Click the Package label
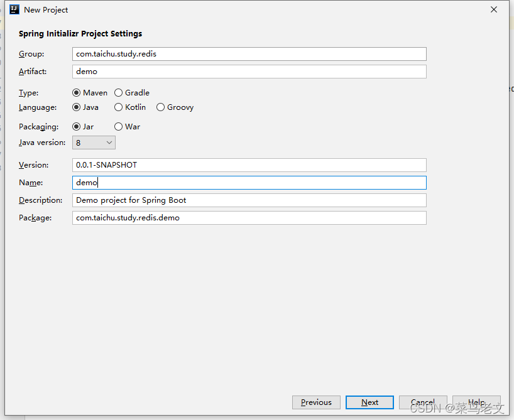 tap(35, 218)
